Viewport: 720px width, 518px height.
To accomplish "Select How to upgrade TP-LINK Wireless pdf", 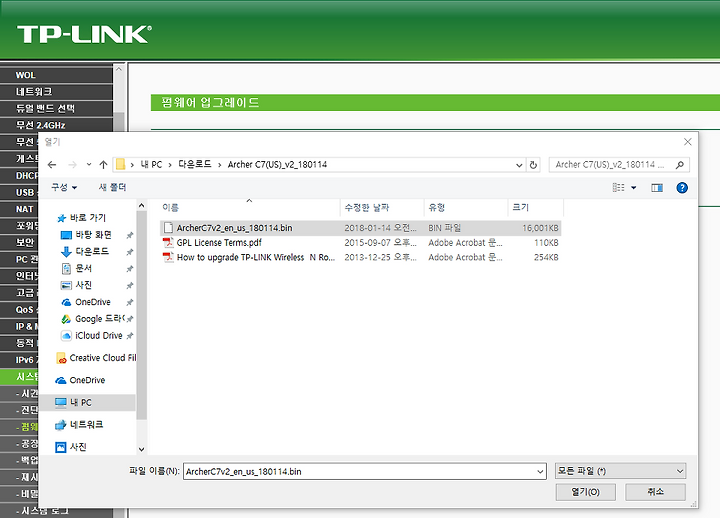I will point(360,257).
